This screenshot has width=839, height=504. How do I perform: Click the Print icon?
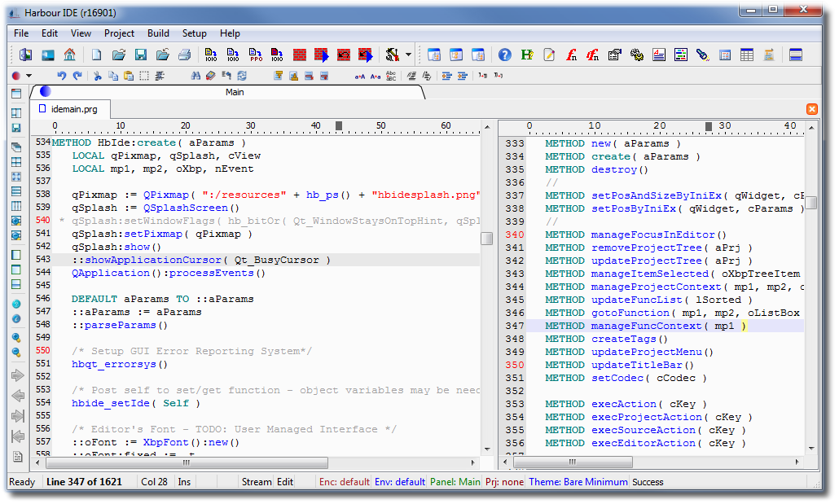pos(185,55)
